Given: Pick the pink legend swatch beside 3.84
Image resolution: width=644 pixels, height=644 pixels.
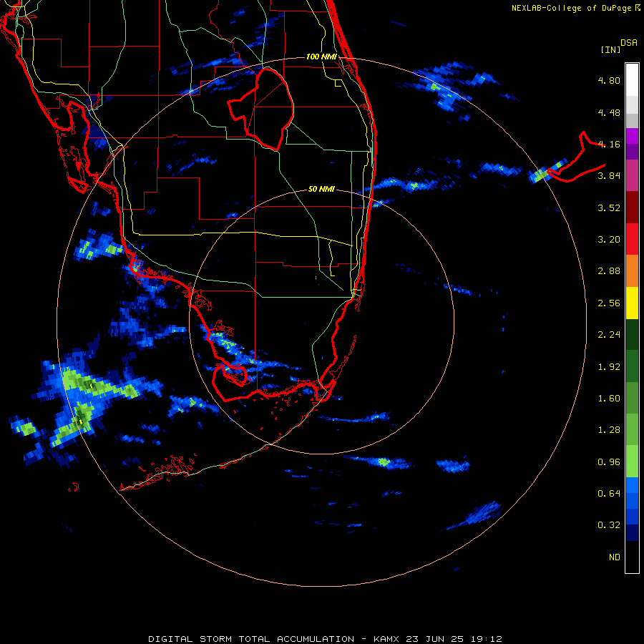Looking at the screenshot, I should pyautogui.click(x=632, y=175).
